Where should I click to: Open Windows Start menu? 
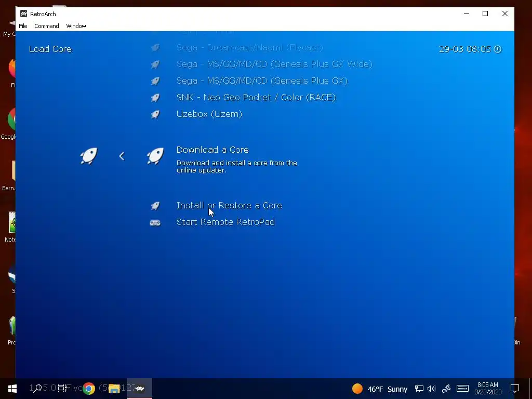(12, 389)
